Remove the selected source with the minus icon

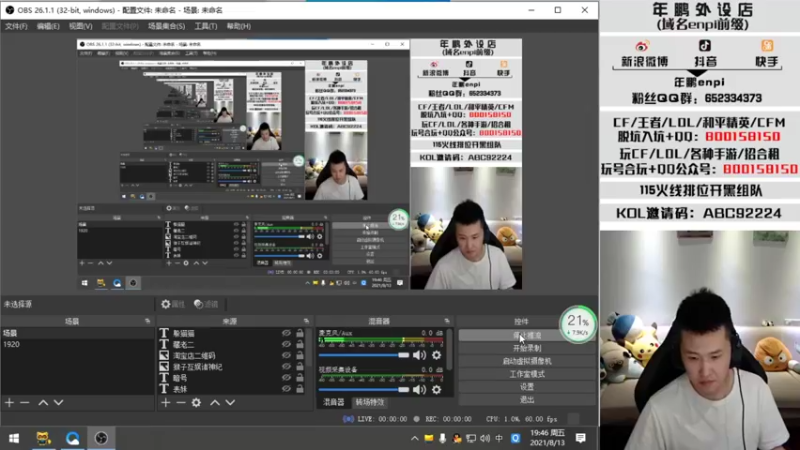click(181, 403)
